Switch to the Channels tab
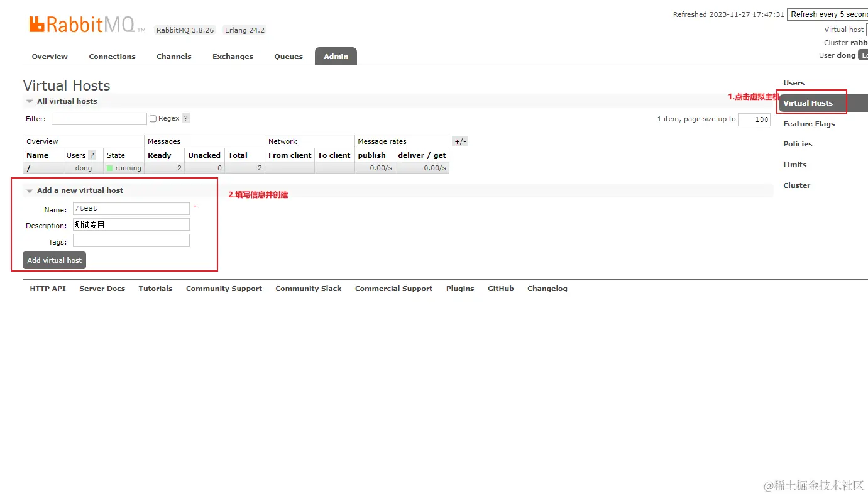 click(x=173, y=57)
